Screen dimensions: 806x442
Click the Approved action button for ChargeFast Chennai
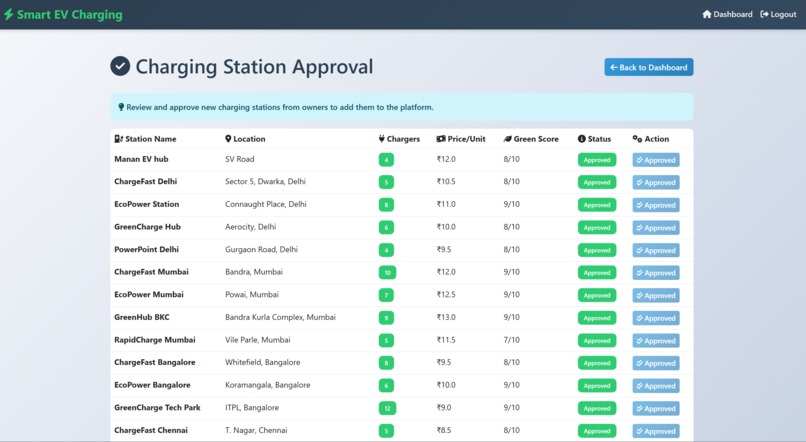click(656, 431)
